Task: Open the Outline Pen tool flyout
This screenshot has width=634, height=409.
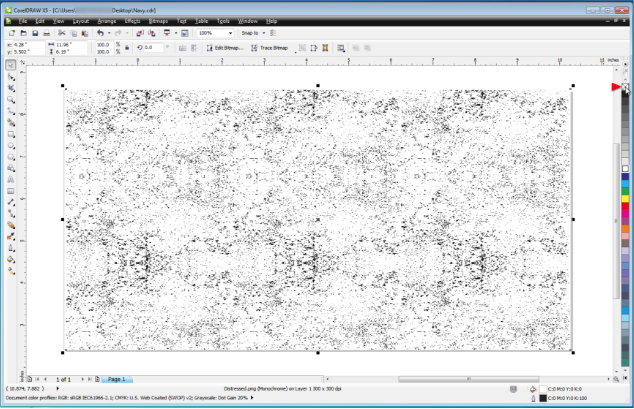Action: (x=11, y=248)
